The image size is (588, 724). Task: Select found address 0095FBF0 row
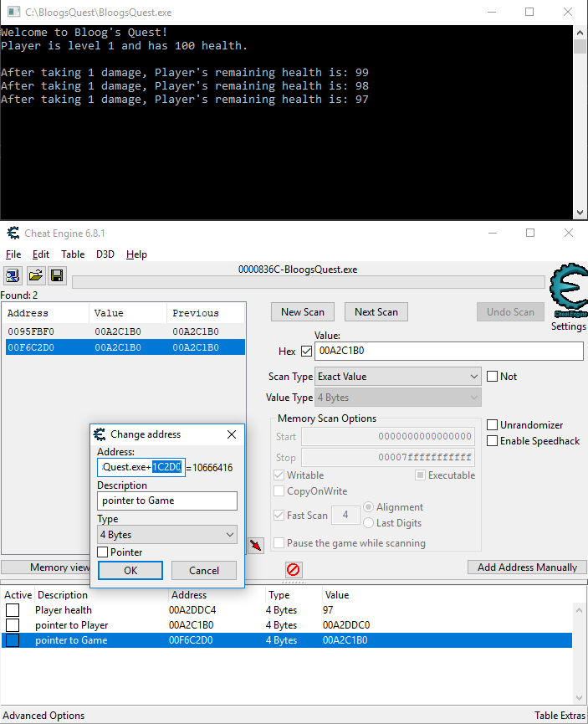(125, 331)
